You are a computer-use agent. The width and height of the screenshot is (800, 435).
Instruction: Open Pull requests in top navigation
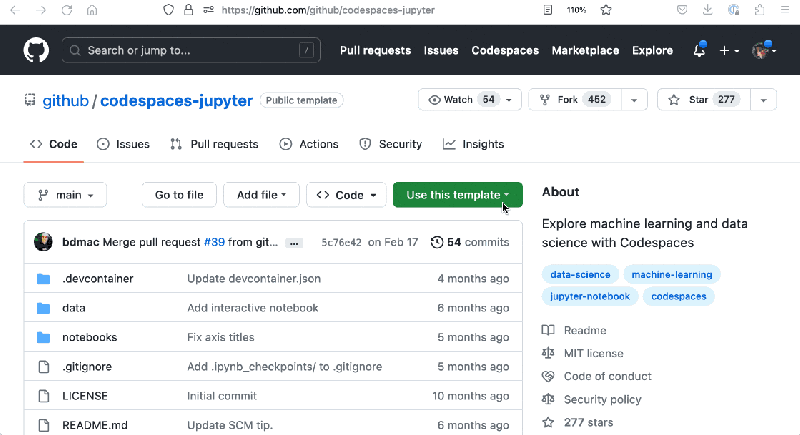coord(376,50)
